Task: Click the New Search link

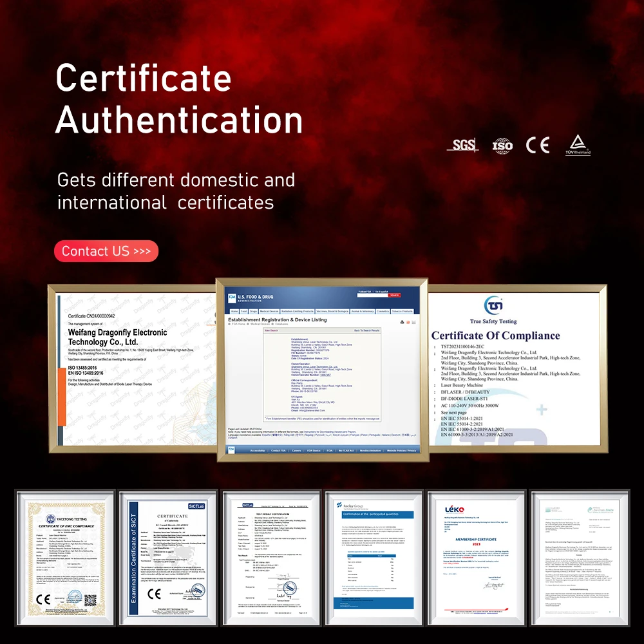Action: point(271,330)
